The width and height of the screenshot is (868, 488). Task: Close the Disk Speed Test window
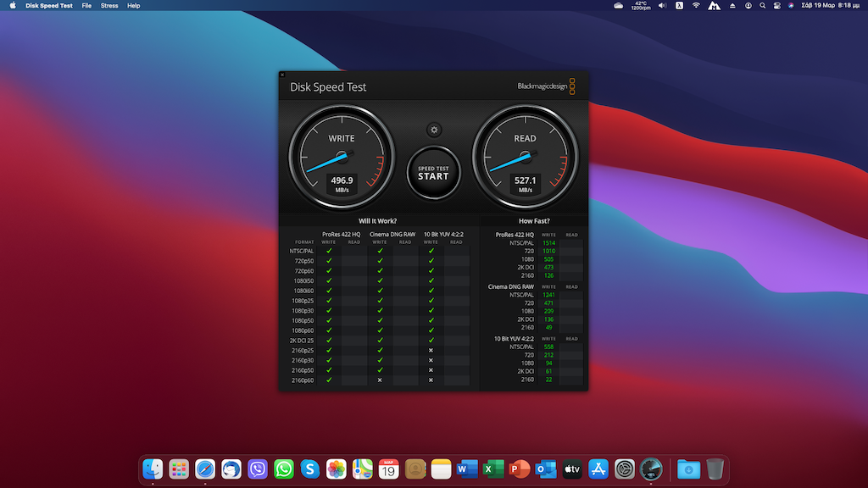point(282,75)
